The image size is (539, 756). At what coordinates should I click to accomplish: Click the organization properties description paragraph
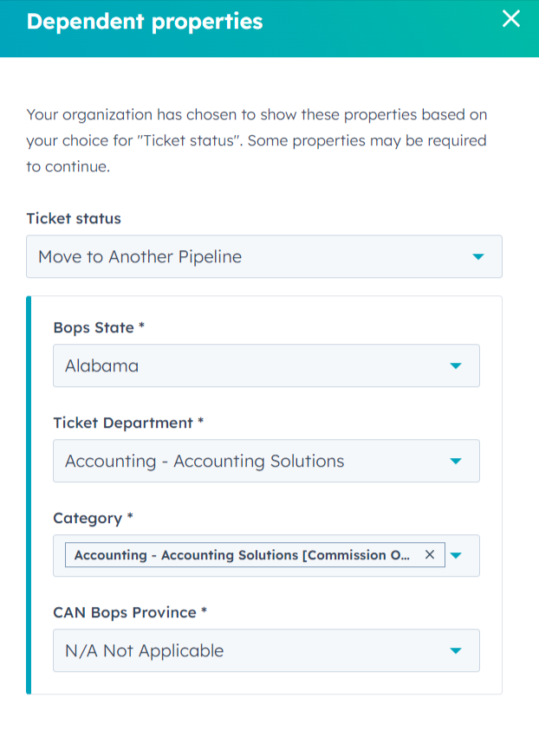click(257, 140)
